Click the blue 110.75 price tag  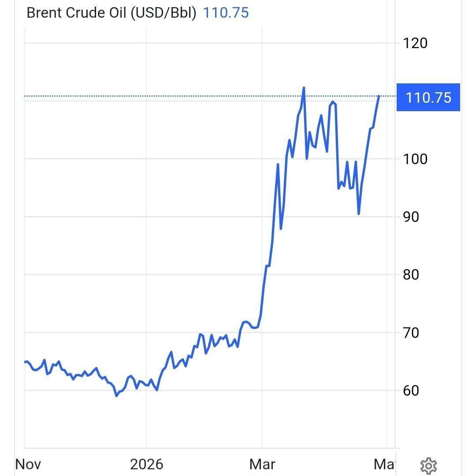click(428, 97)
